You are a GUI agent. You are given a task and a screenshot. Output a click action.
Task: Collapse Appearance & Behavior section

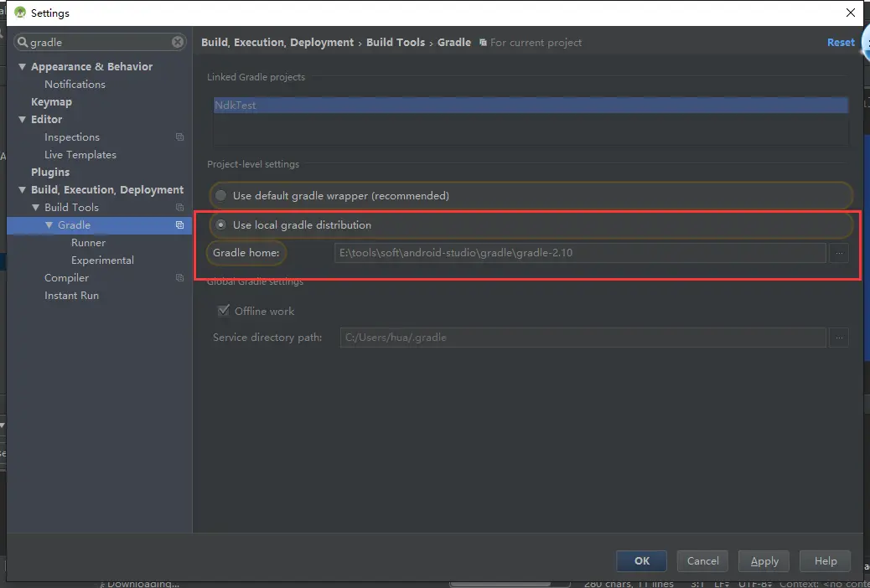22,66
